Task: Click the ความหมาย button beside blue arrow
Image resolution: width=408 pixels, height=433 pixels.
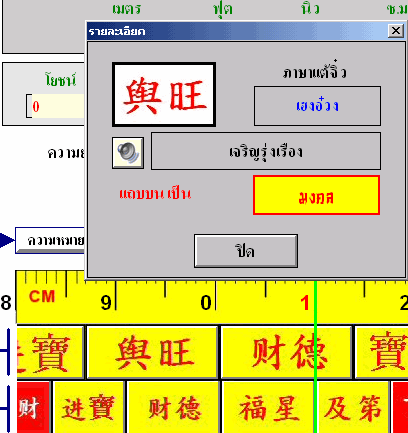Action: tap(50, 240)
